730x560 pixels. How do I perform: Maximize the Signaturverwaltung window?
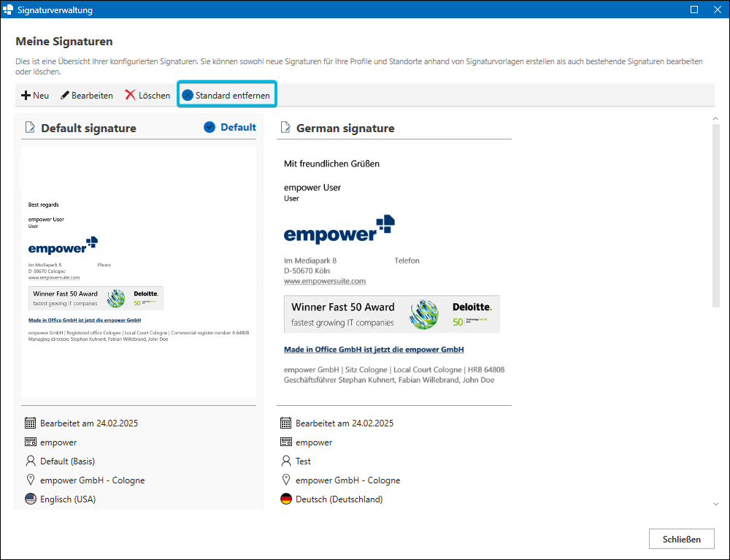coord(694,9)
